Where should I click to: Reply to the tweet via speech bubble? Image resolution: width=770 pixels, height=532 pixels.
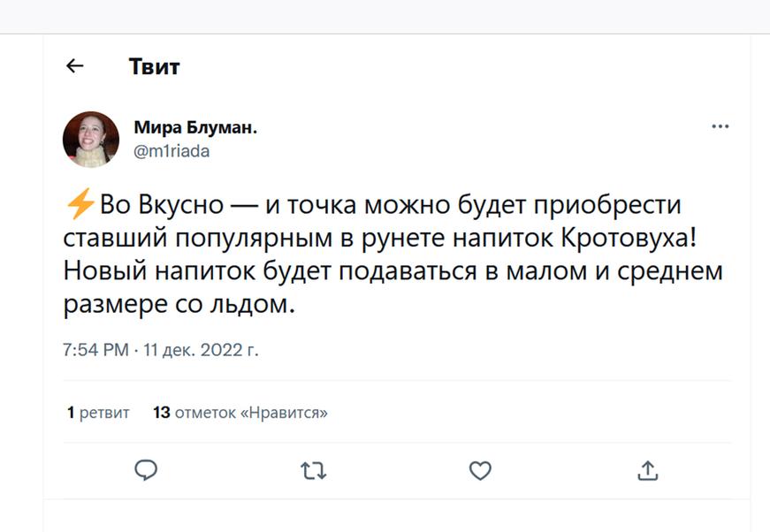pyautogui.click(x=146, y=470)
